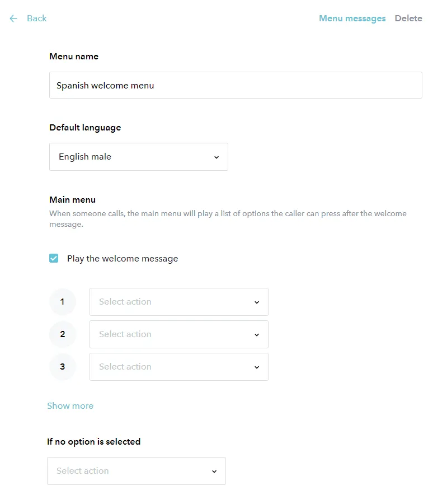Click the chevron arrow beside key 2 action
This screenshot has width=433, height=504.
(257, 335)
